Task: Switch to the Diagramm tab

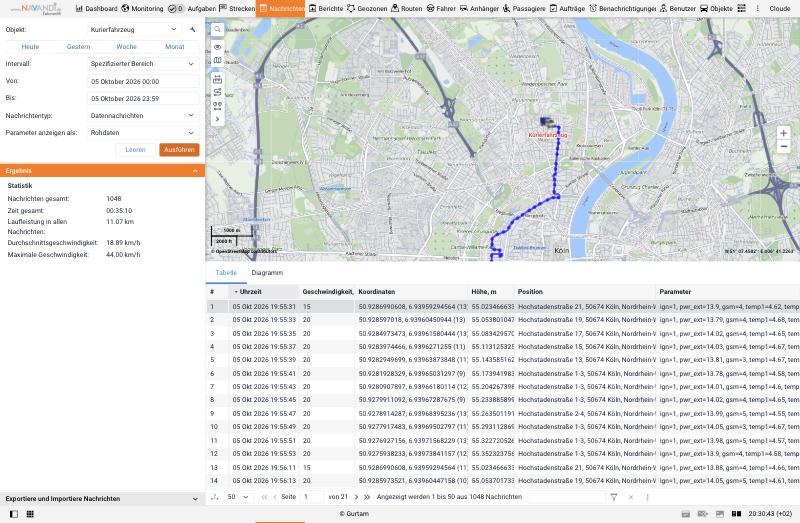Action: [267, 272]
